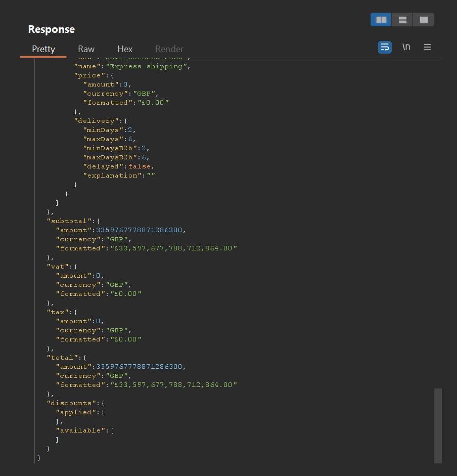Toggle word wrap for the response

385,48
